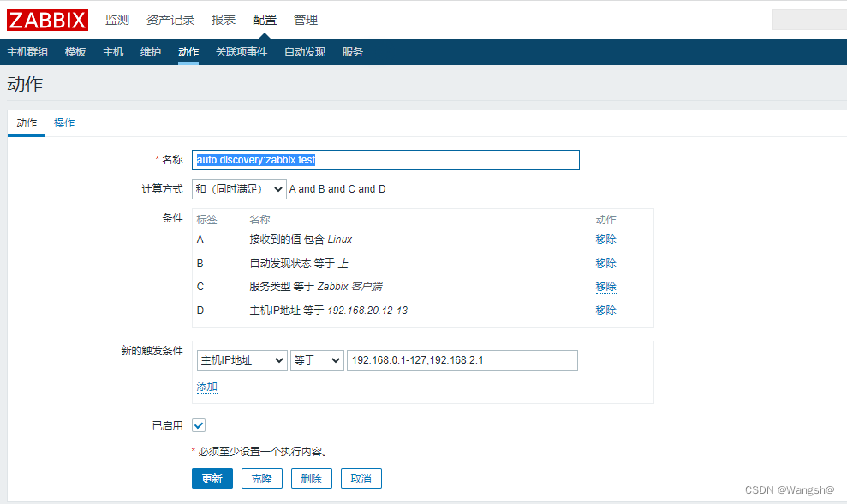Open the 计算方式 dropdown
This screenshot has height=504, width=847.
pos(239,189)
